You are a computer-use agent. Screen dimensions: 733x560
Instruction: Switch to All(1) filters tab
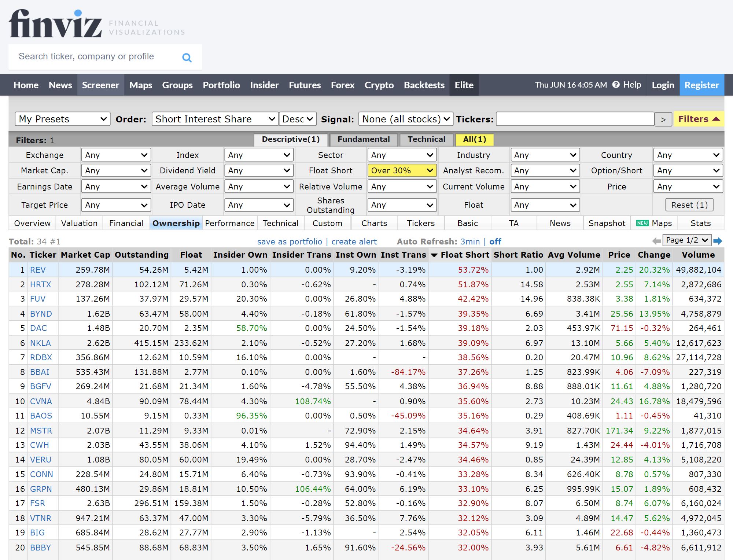tap(475, 139)
